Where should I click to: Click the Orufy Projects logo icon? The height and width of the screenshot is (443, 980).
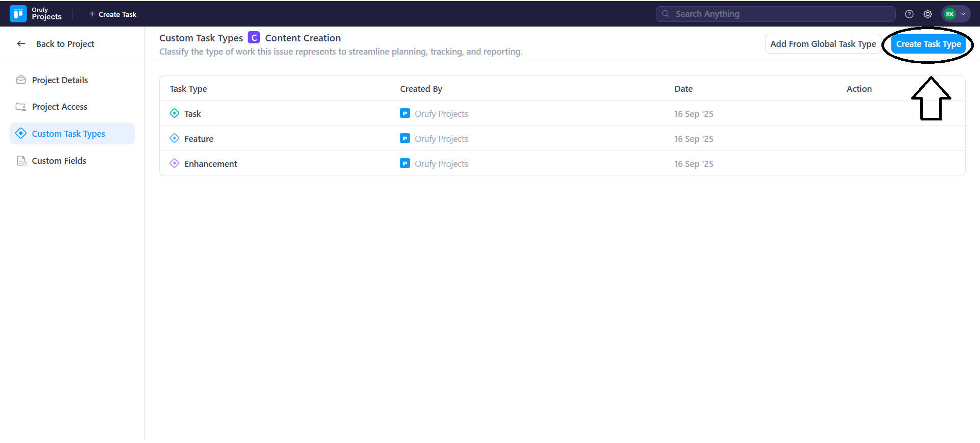18,14
